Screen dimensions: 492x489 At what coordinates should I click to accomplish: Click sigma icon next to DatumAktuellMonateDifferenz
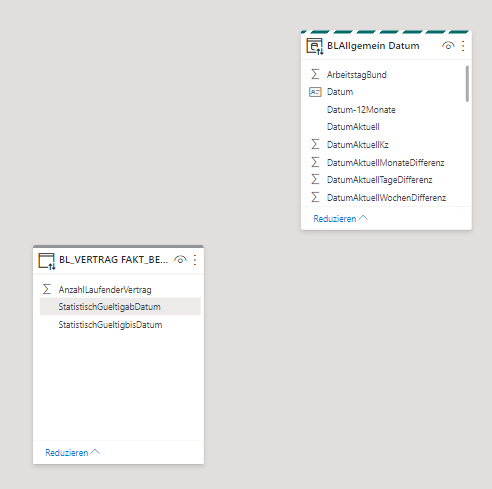pyautogui.click(x=315, y=162)
